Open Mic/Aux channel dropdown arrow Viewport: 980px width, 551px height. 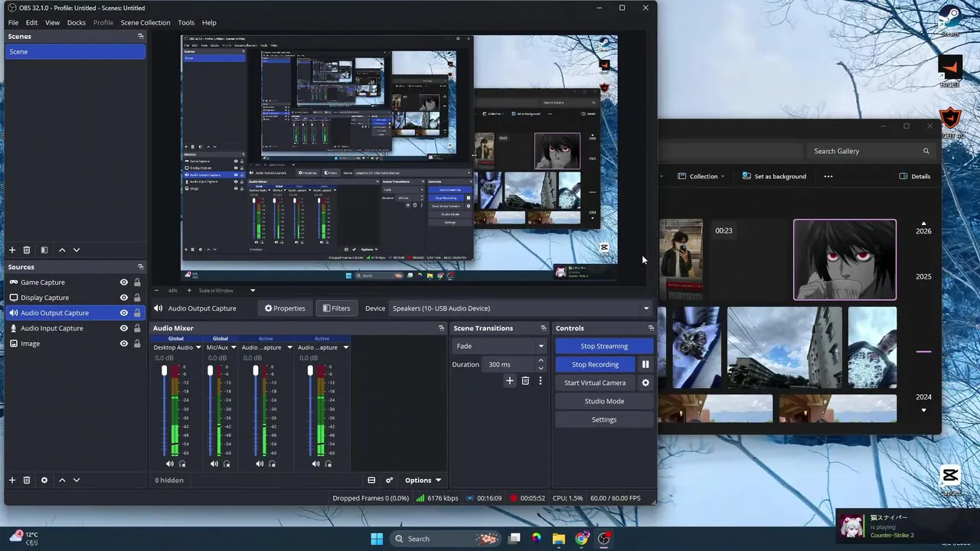(x=234, y=347)
